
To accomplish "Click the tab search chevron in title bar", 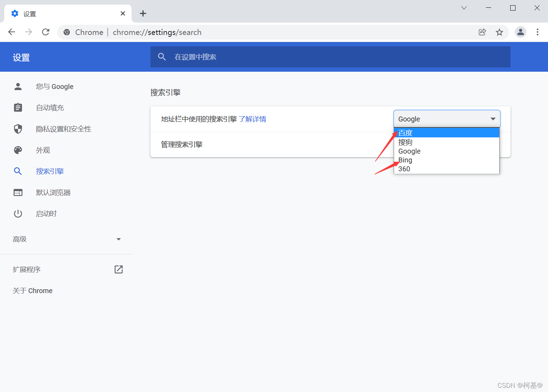I will click(464, 8).
